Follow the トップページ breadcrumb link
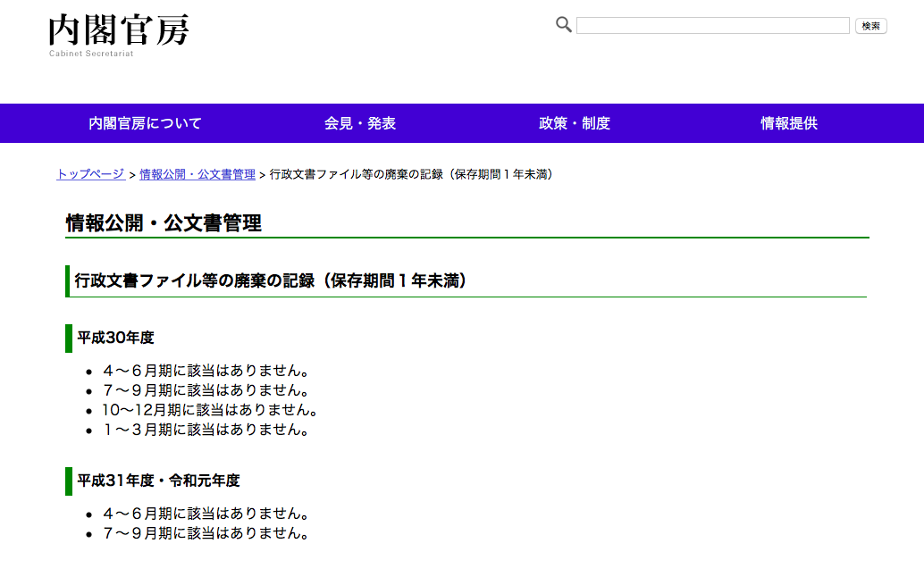 91,174
